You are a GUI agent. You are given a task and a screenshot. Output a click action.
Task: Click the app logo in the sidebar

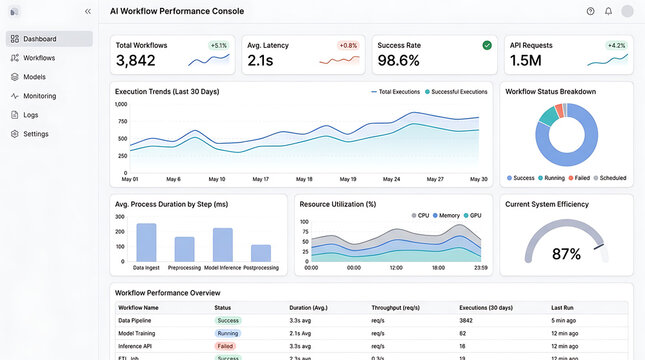click(14, 12)
